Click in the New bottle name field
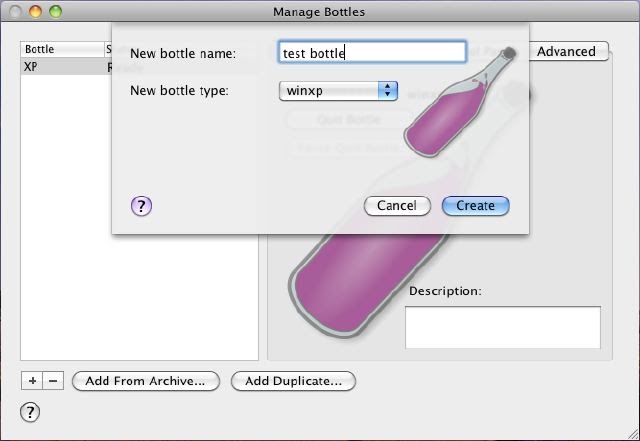The image size is (640, 441). click(x=372, y=52)
